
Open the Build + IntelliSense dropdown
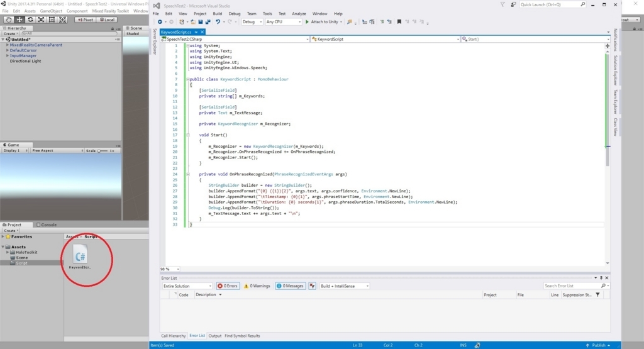344,285
